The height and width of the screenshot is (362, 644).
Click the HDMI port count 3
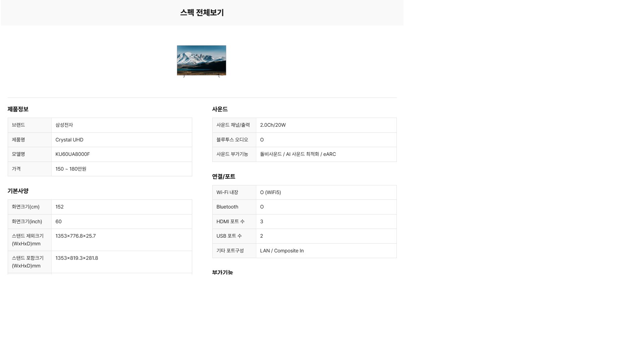tap(262, 222)
